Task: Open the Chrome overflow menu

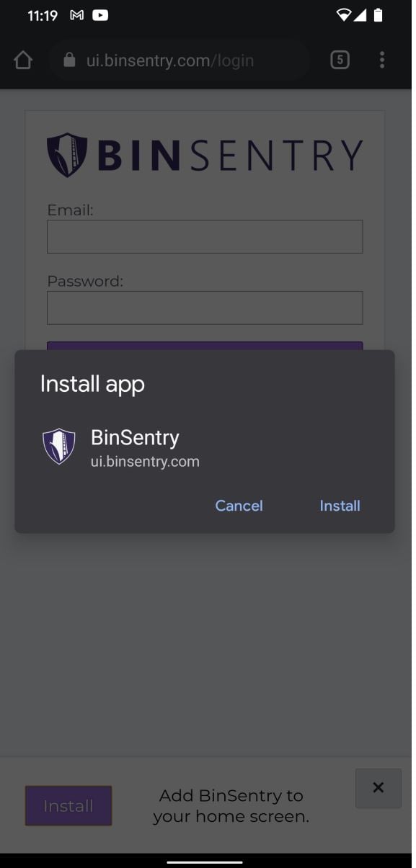Action: [381, 60]
